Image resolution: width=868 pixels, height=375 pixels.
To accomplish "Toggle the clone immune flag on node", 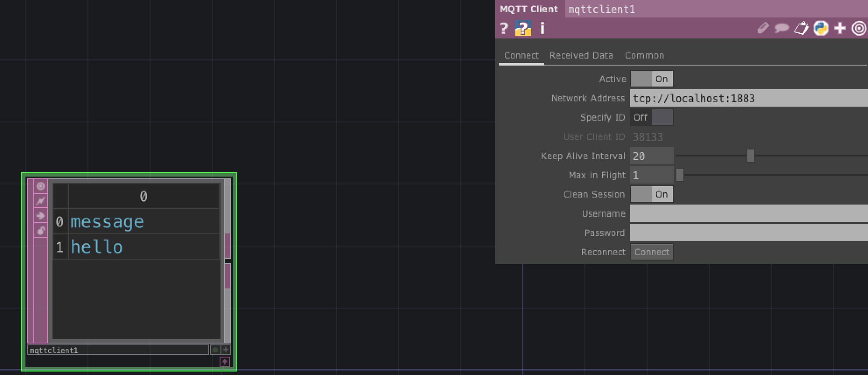I will (41, 201).
